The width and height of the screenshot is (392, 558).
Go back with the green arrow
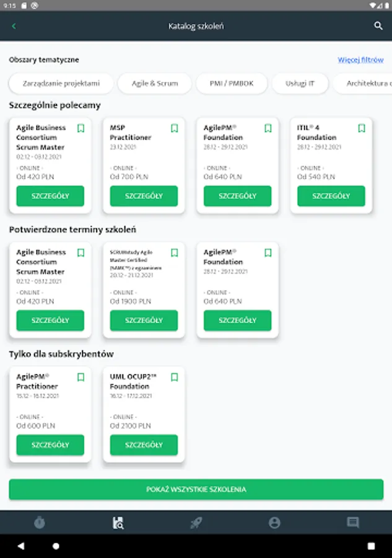[14, 26]
